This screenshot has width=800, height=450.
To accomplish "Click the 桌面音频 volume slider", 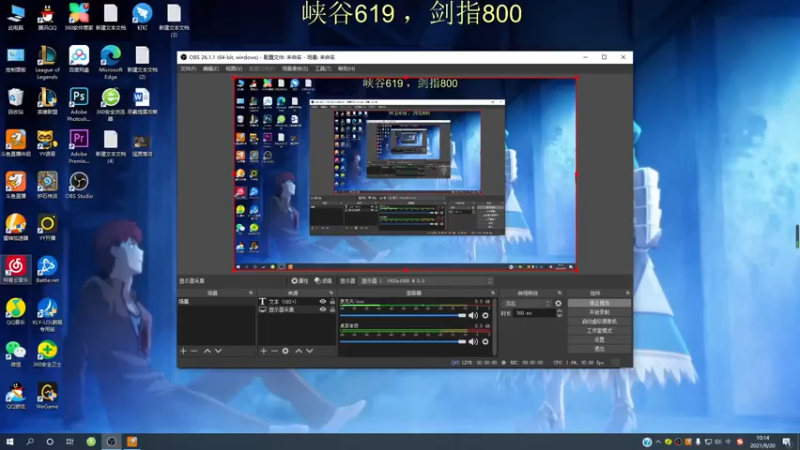I will (x=403, y=341).
